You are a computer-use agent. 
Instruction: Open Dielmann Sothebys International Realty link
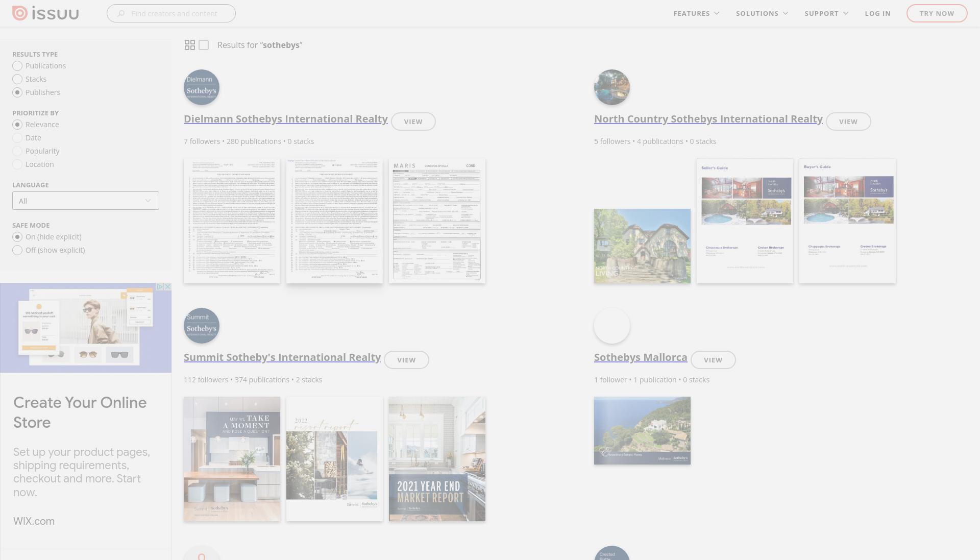pos(286,119)
